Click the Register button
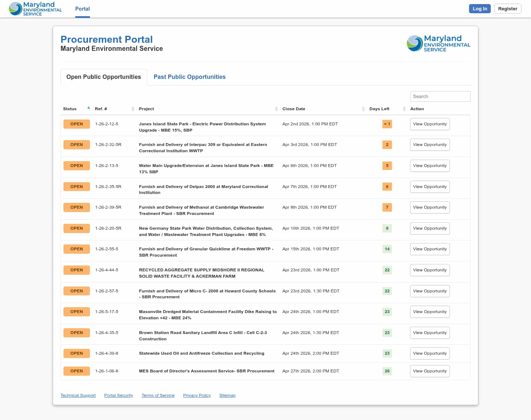Viewport: 531px width, 420px height. point(507,9)
